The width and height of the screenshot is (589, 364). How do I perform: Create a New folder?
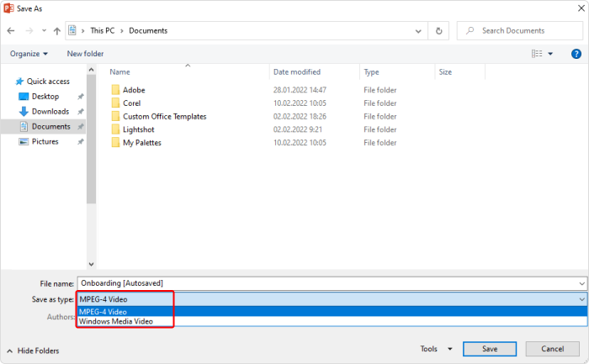point(85,54)
